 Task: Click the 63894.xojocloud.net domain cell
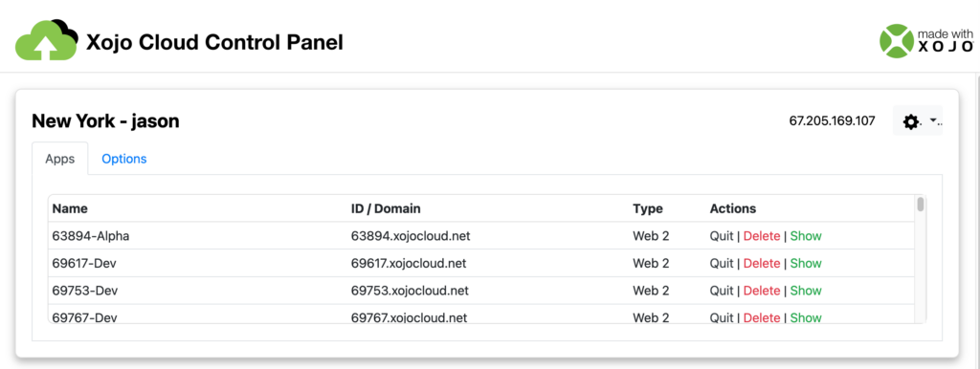pos(410,236)
